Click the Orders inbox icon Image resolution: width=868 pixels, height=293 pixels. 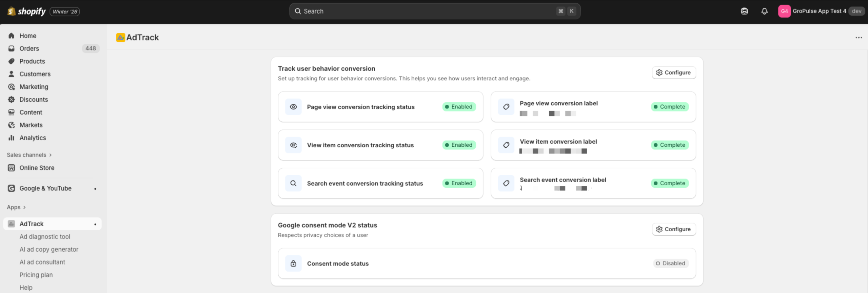click(12, 48)
